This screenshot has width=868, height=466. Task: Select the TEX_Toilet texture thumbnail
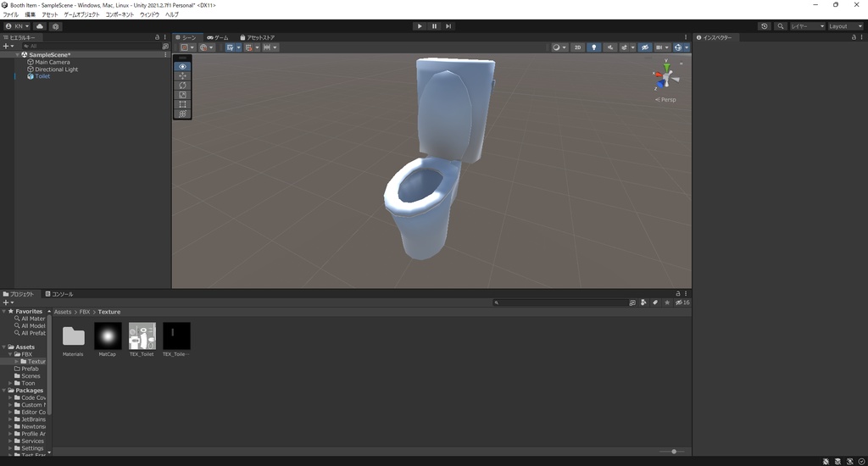(x=142, y=336)
